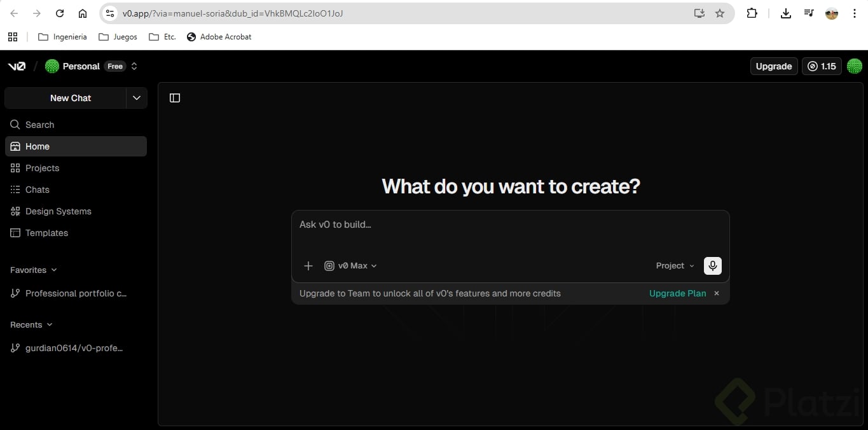This screenshot has width=868, height=430.
Task: Open the browser extensions puzzle icon
Action: 752,13
